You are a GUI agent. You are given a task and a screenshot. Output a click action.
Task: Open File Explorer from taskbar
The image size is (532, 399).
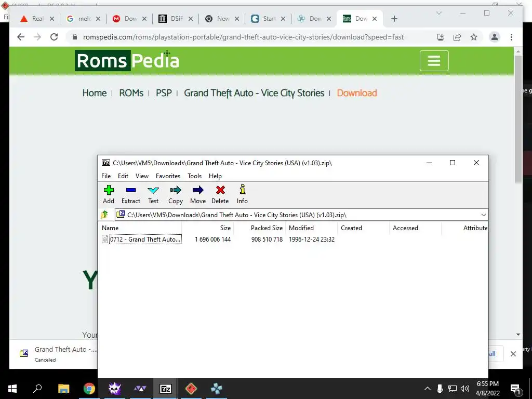[63, 389]
